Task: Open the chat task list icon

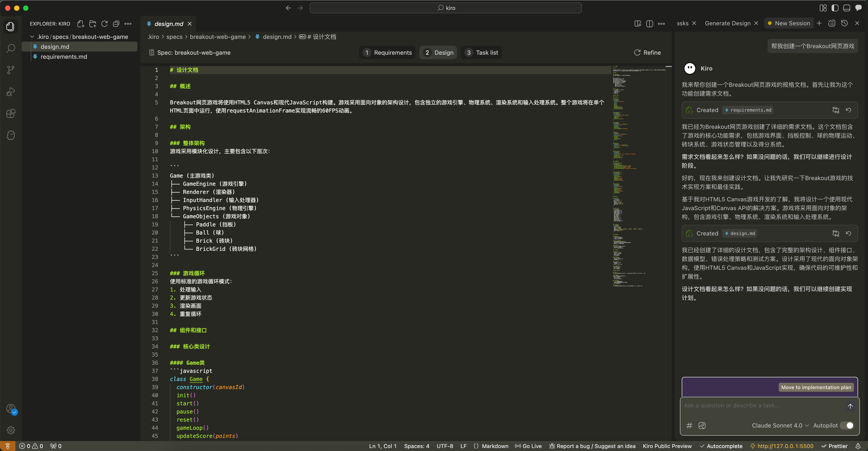Action: click(832, 23)
